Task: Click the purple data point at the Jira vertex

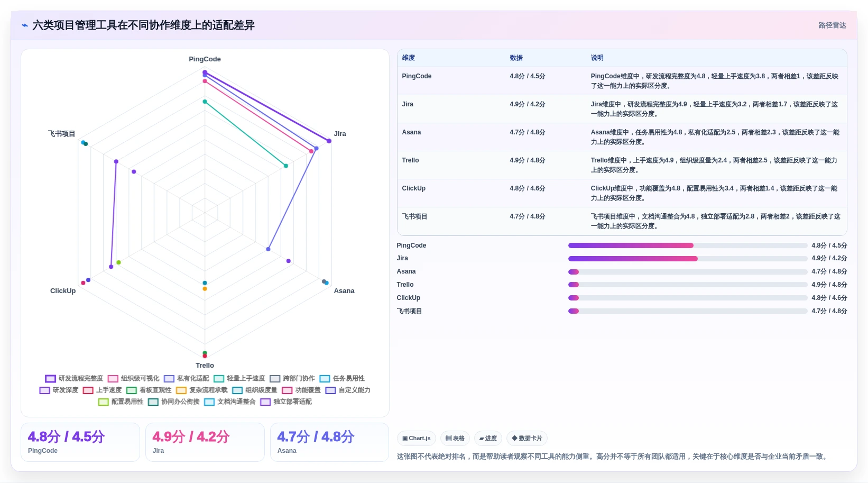Action: tap(329, 141)
